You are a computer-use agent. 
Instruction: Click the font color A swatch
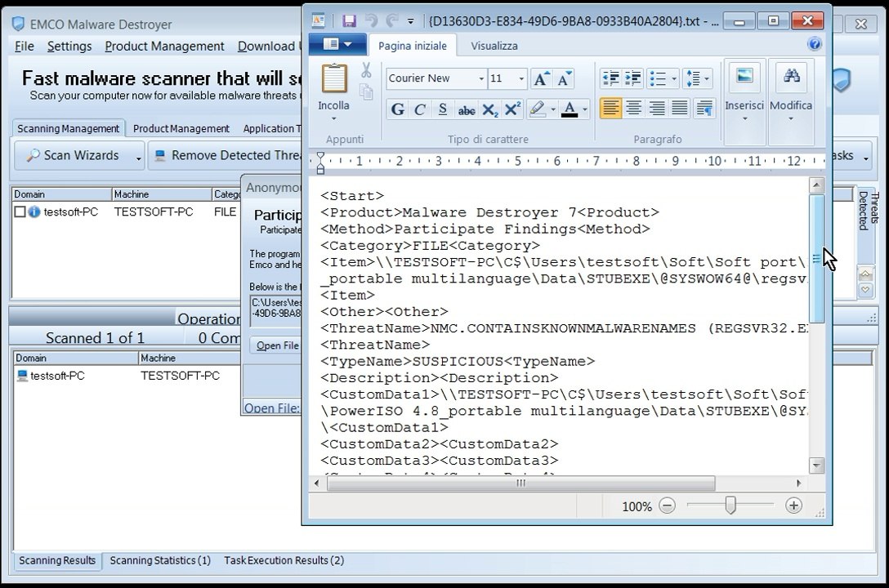click(x=570, y=109)
